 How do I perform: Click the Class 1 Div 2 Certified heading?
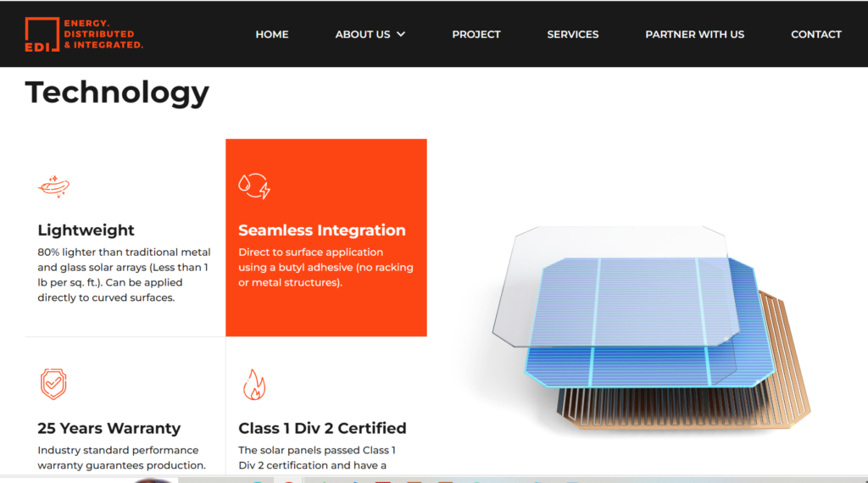coord(322,428)
